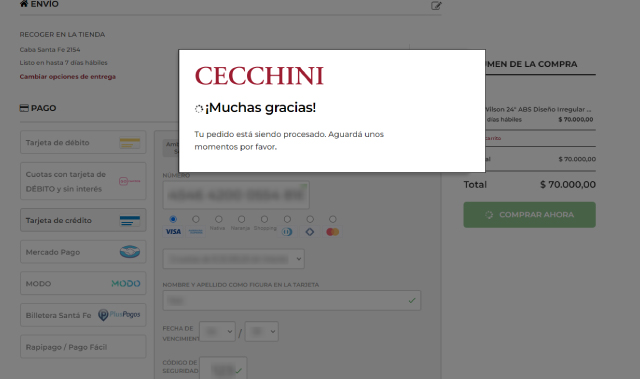Image resolution: width=640 pixels, height=379 pixels.
Task: Open the installments dropdown
Action: (x=233, y=259)
